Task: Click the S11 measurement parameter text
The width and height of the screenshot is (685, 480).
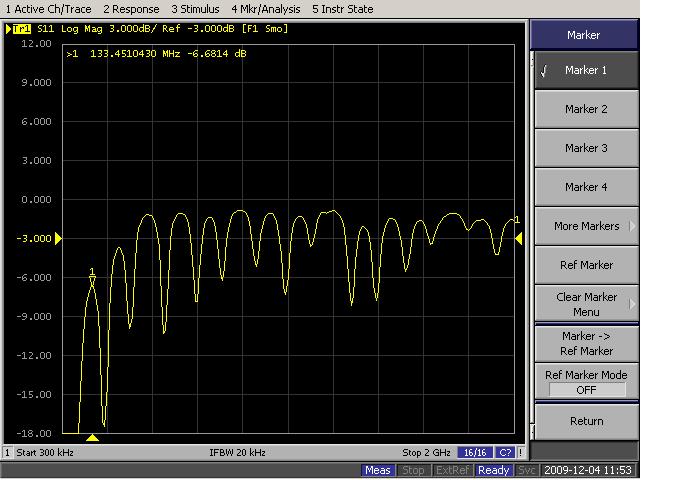Action: click(45, 29)
